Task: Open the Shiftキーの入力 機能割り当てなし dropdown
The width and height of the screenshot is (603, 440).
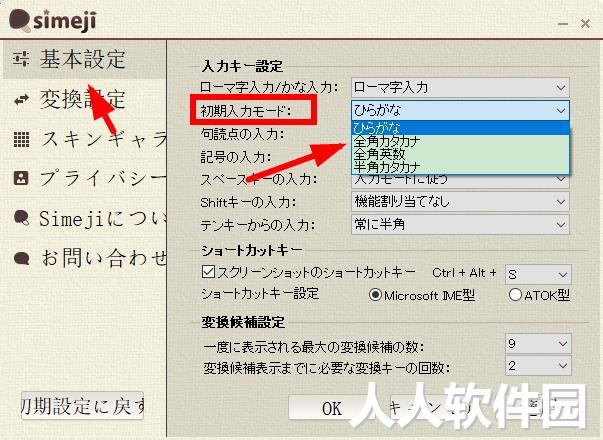Action: pyautogui.click(x=460, y=202)
